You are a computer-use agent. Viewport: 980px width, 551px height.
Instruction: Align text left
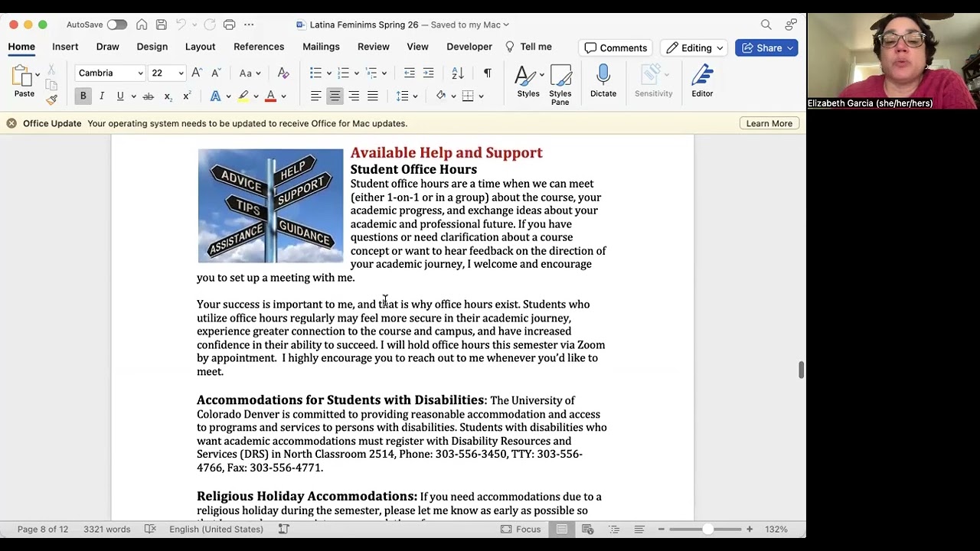click(315, 96)
